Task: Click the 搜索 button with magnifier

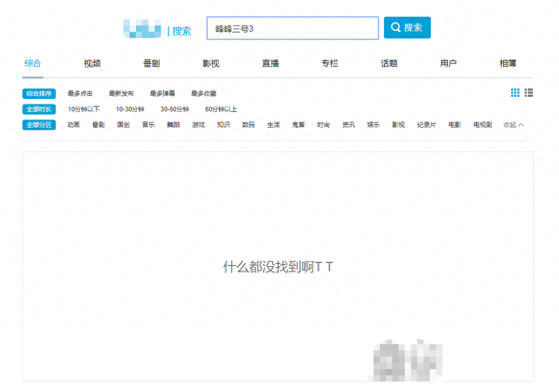Action: point(407,28)
